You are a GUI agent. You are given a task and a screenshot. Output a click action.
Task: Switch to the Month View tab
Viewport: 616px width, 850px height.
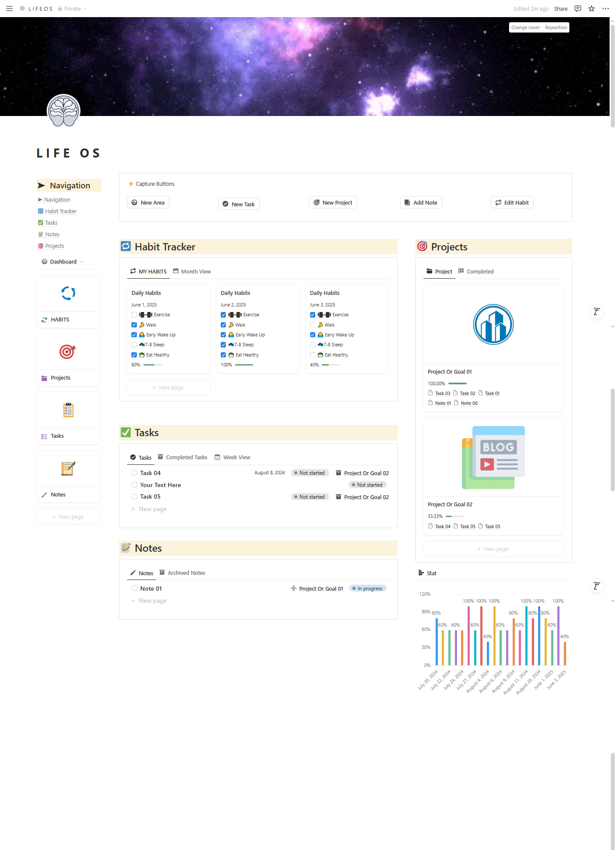click(192, 271)
